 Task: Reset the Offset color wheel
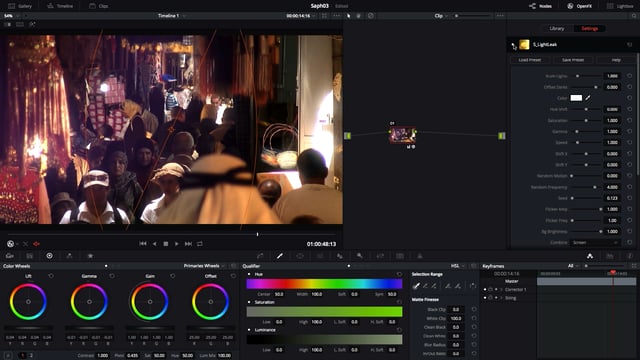[233, 276]
